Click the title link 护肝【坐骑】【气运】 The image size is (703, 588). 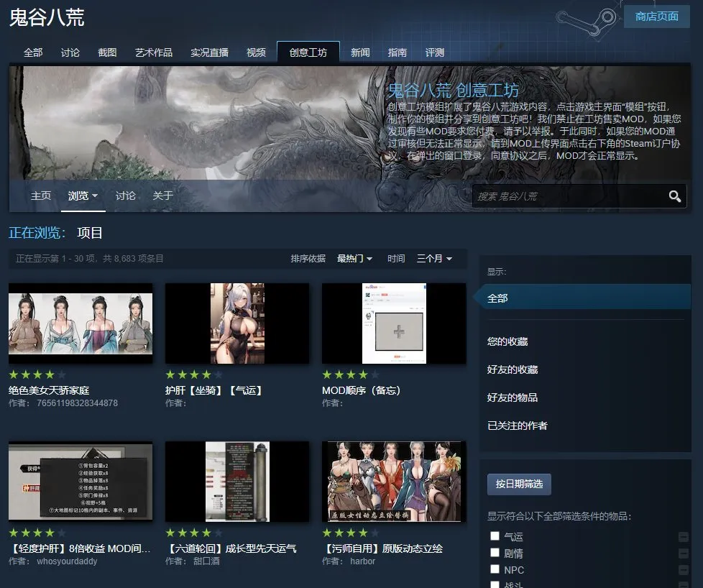point(214,390)
